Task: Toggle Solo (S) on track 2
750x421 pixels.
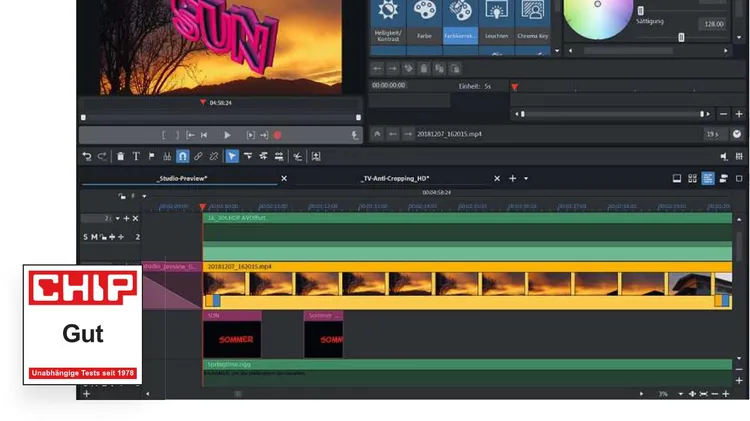Action: [86, 237]
